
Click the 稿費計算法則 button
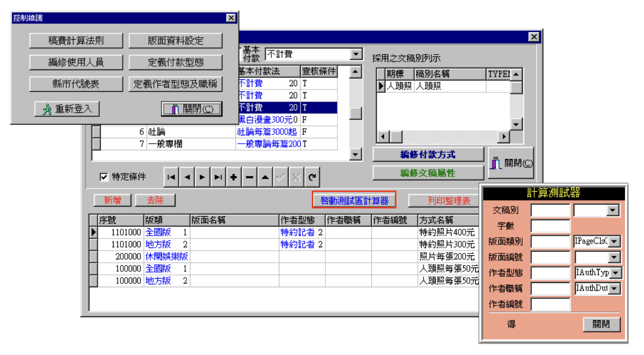pyautogui.click(x=76, y=41)
